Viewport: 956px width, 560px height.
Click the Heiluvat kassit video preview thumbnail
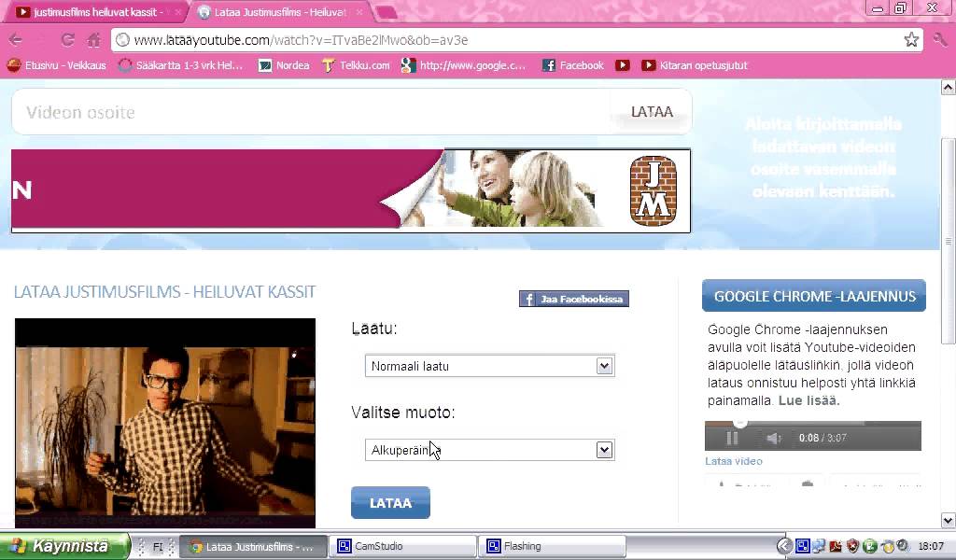pos(165,423)
